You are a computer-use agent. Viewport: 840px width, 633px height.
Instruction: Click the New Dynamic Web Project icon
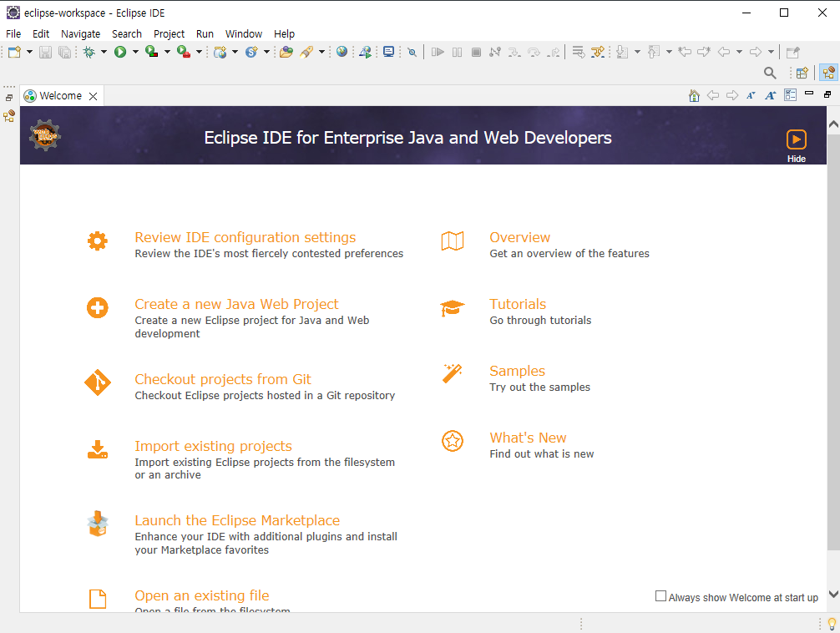pyautogui.click(x=220, y=52)
